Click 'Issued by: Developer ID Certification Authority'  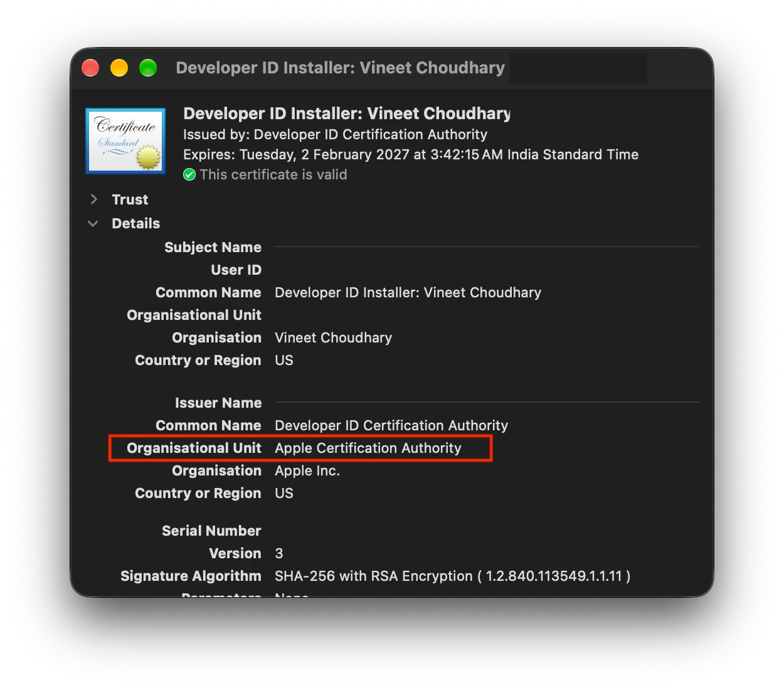[x=335, y=134]
